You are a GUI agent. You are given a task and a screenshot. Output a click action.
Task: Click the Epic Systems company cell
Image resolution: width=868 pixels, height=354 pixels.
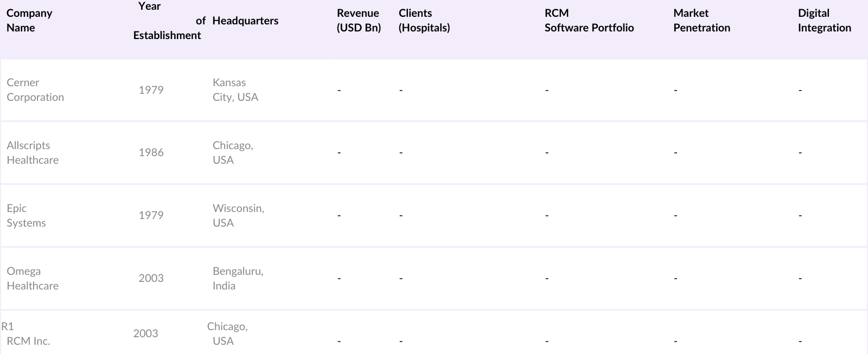[x=26, y=216]
